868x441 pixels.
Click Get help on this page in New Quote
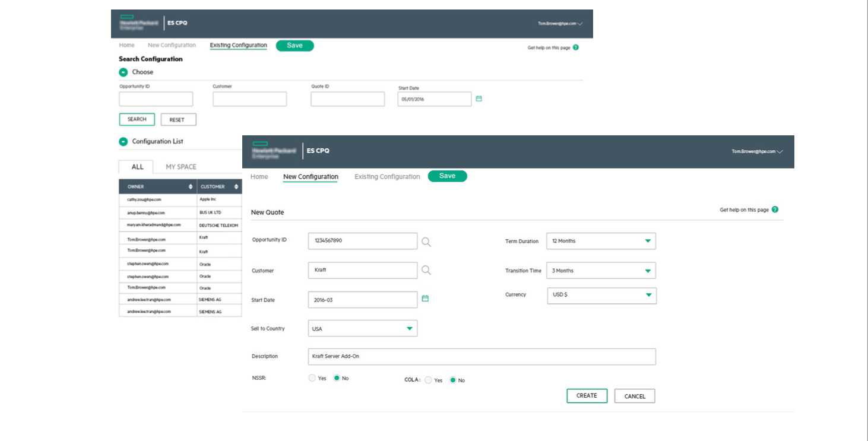click(x=744, y=210)
